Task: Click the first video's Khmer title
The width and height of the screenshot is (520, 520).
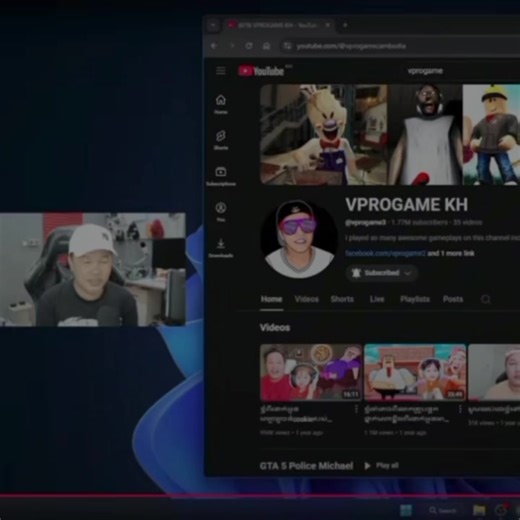Action: 296,414
